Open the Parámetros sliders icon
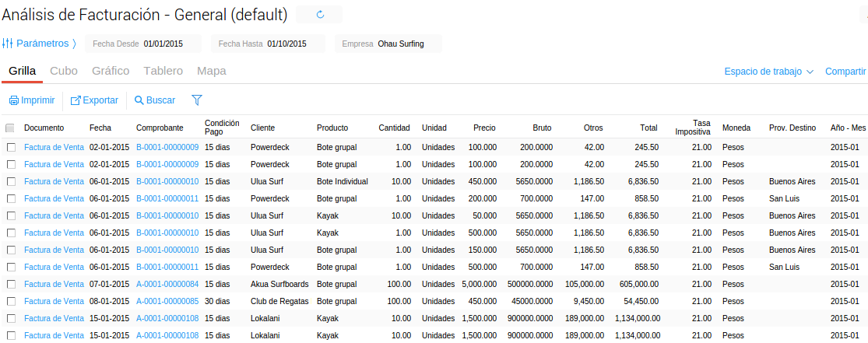Image resolution: width=868 pixels, height=343 pixels. pyautogui.click(x=7, y=44)
